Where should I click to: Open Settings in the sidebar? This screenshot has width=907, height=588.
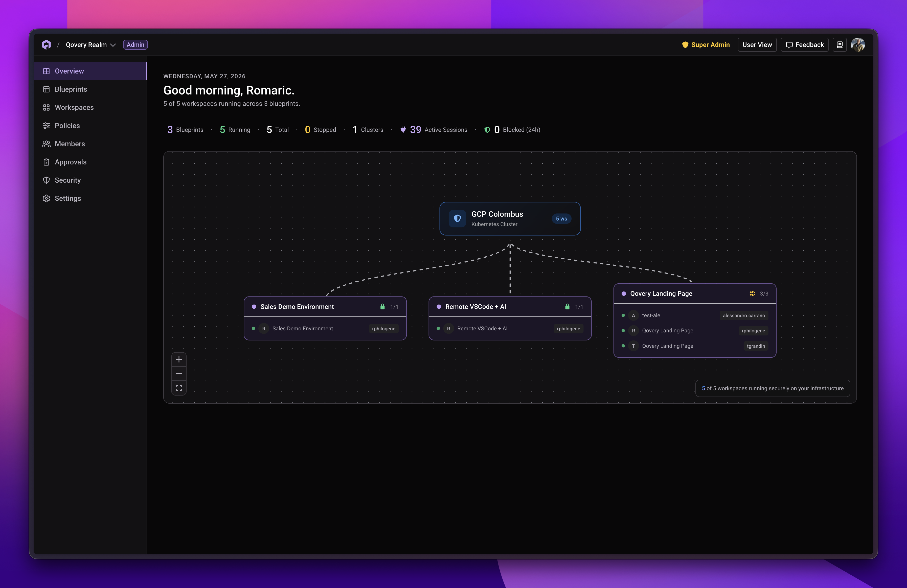[90, 198]
